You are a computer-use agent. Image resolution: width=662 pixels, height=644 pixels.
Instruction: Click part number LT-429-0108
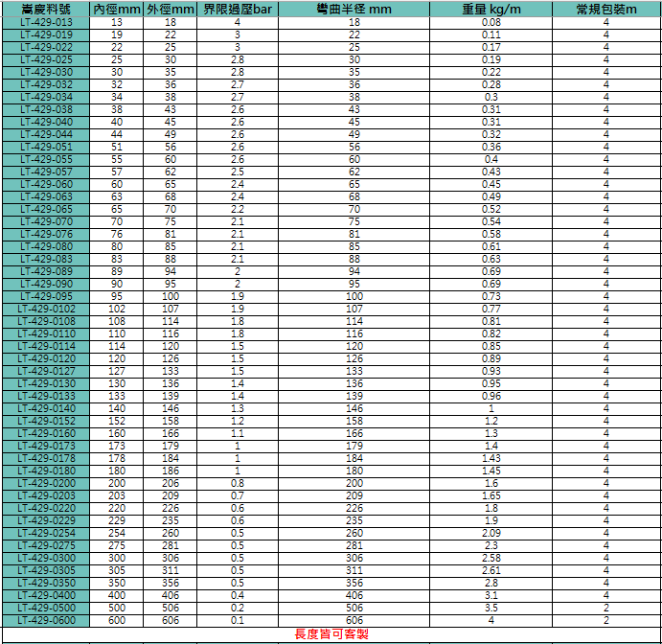46,321
